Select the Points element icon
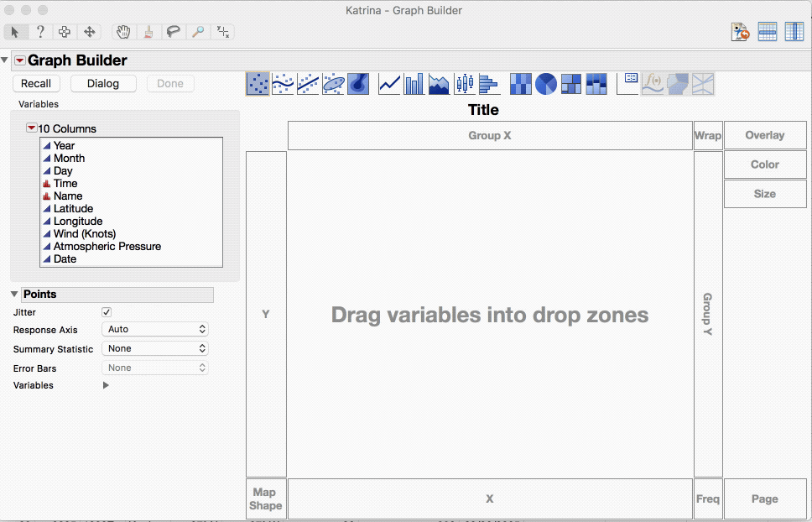The image size is (812, 522). (x=258, y=83)
